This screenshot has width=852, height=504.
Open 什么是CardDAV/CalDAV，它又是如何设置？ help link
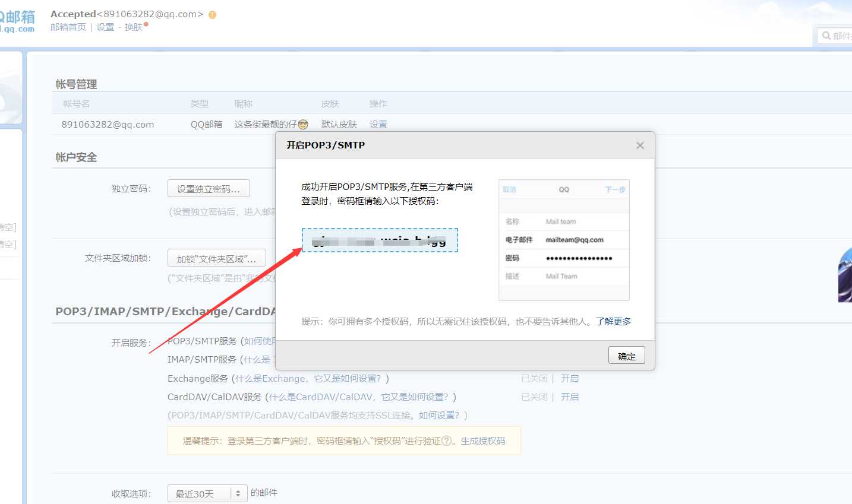[x=359, y=397]
